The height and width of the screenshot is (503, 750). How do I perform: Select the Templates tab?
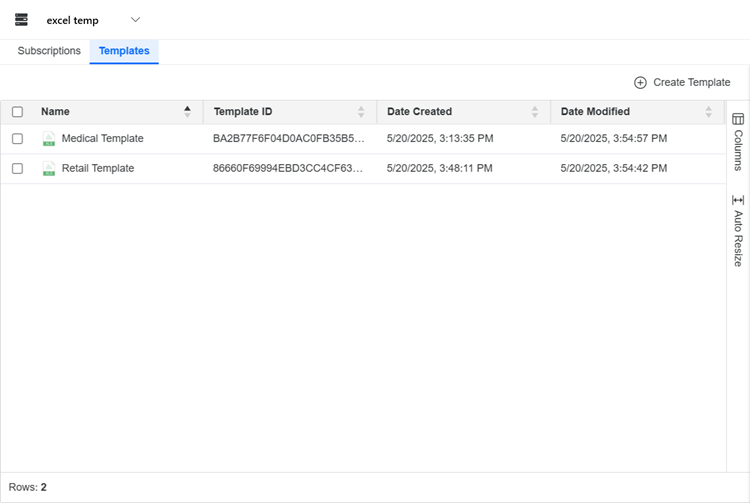tap(124, 51)
